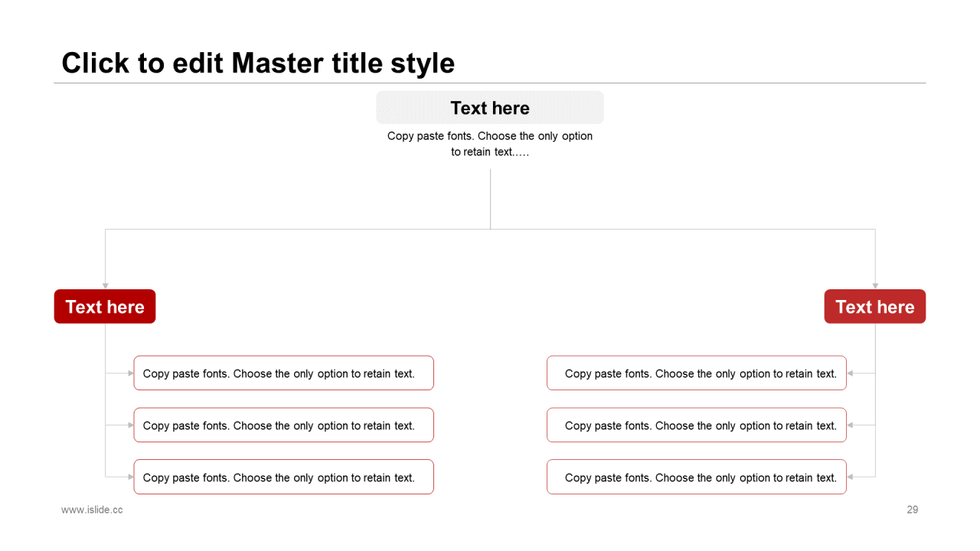Open the www.islide.cc footer link
Screen dimensions: 980x551
pyautogui.click(x=92, y=510)
